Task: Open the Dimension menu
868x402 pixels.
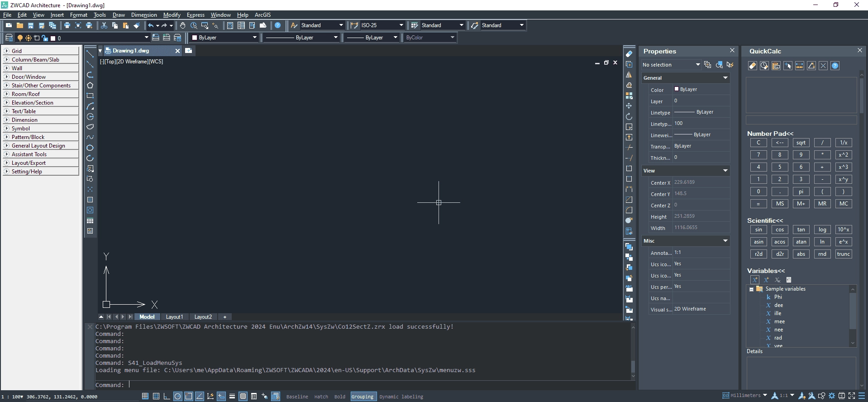Action: (x=144, y=15)
